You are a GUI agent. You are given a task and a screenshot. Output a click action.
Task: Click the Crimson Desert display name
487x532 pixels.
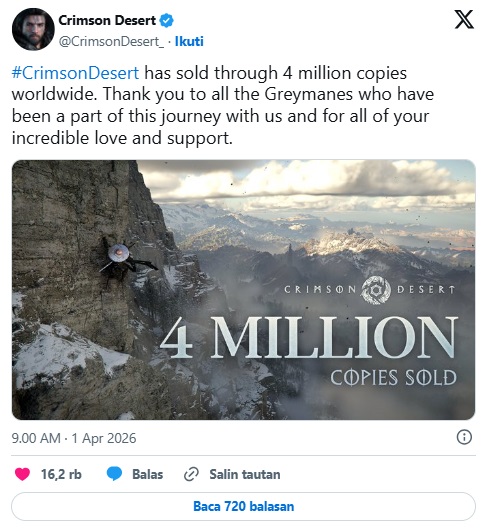tap(107, 21)
